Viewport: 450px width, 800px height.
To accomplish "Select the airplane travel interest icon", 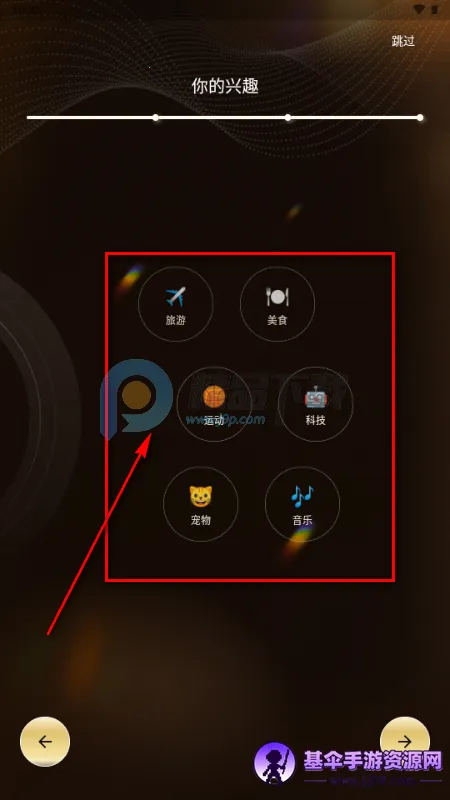I will [176, 297].
